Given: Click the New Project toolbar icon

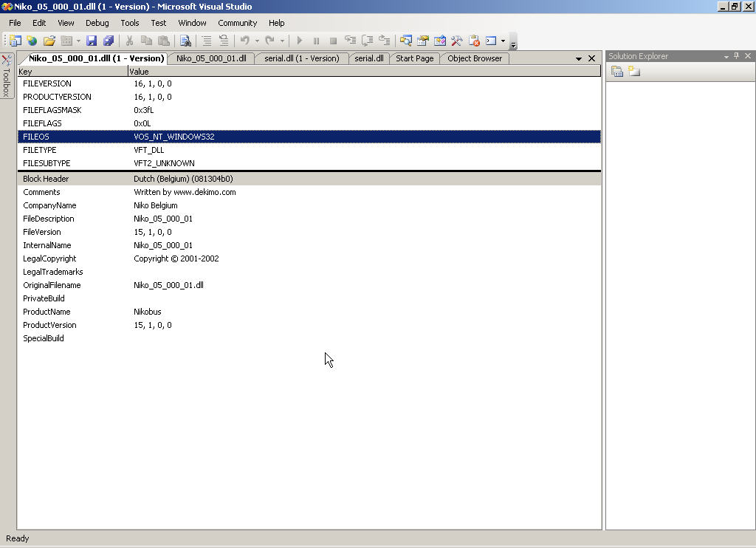Looking at the screenshot, I should pos(15,41).
